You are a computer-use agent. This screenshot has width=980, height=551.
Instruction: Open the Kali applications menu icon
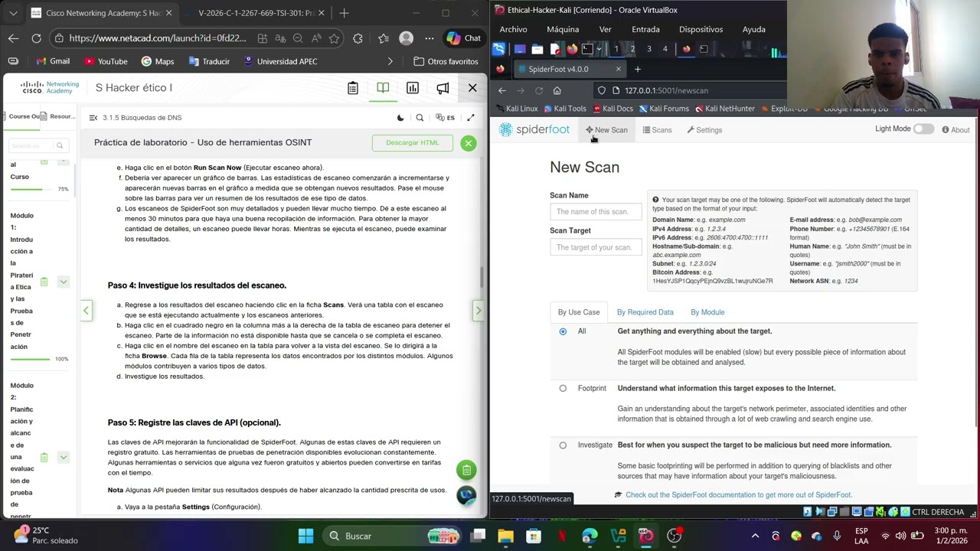[x=498, y=49]
